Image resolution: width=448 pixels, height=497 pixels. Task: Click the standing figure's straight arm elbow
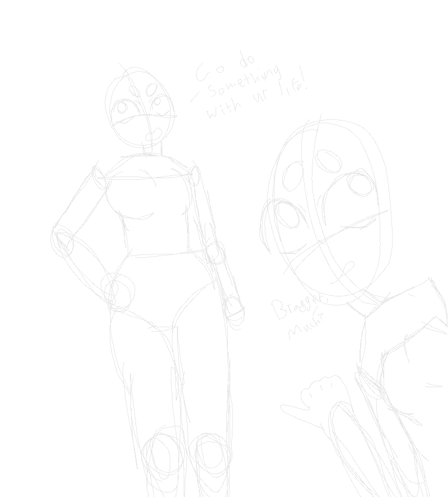[x=214, y=252]
